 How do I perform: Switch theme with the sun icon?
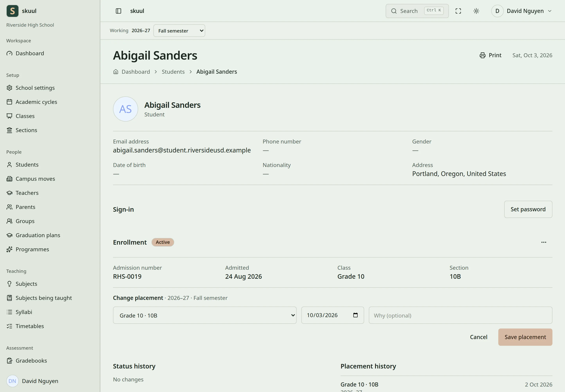click(476, 11)
